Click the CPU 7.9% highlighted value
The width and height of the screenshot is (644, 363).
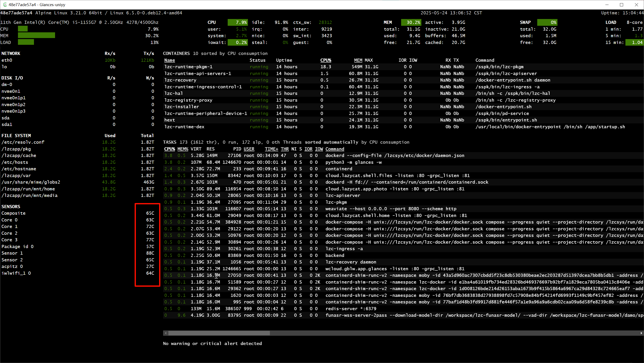point(238,22)
